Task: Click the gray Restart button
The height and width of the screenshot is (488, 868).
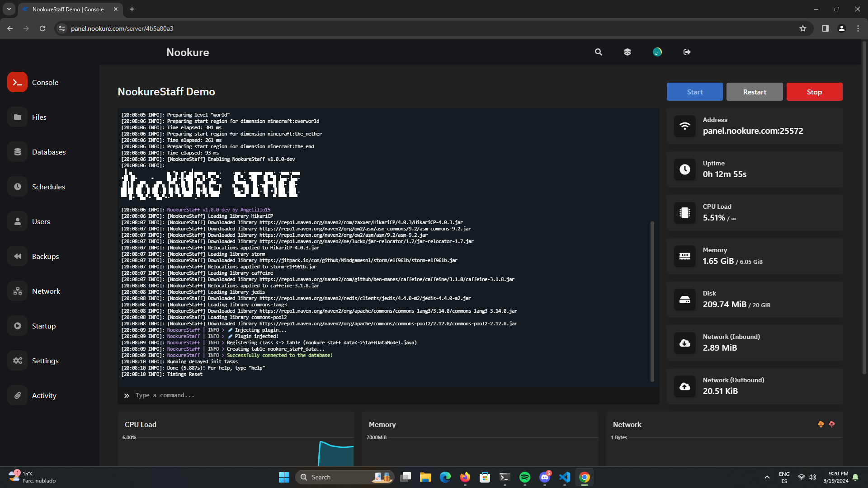Action: (755, 92)
